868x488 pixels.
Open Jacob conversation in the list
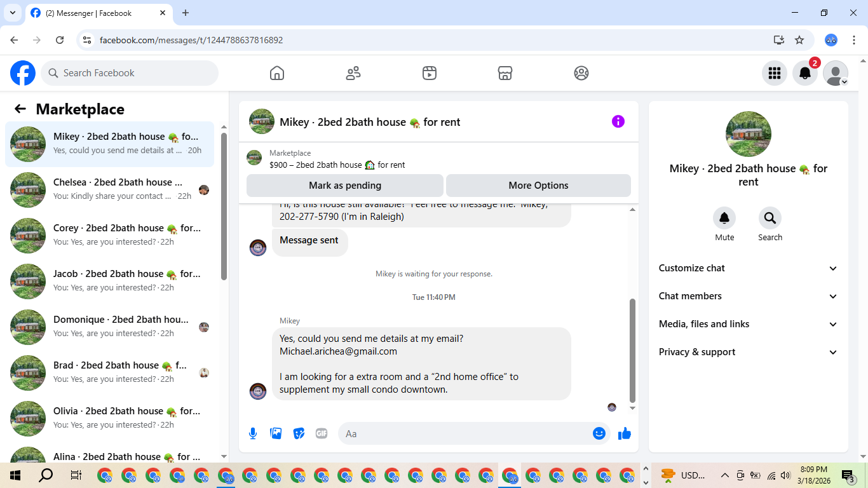[x=109, y=281]
